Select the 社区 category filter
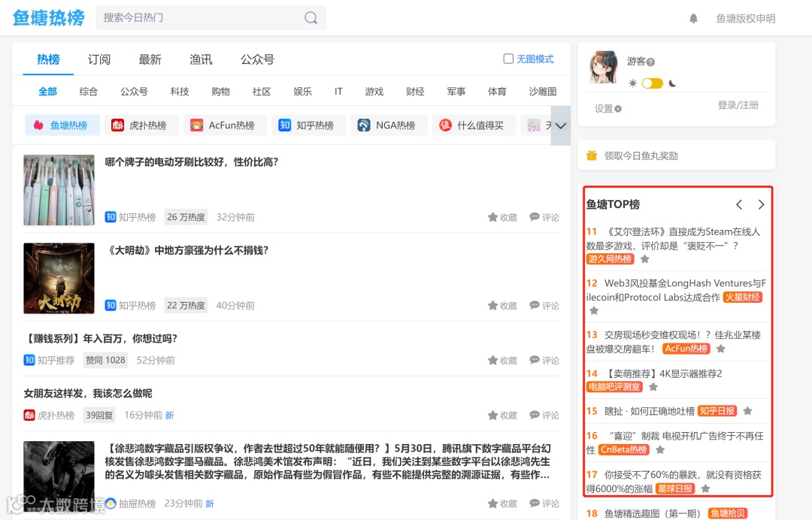This screenshot has height=520, width=812. (262, 92)
